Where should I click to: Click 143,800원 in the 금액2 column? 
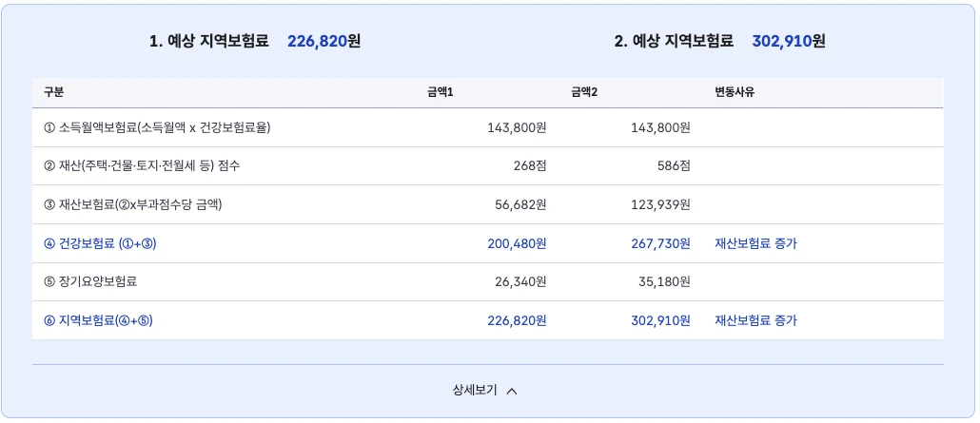click(x=660, y=128)
